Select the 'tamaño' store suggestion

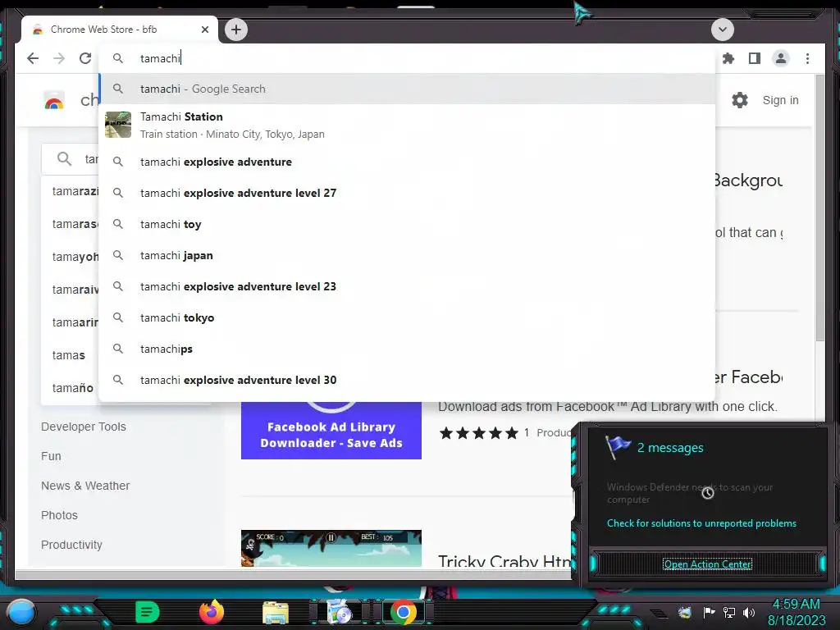(x=72, y=388)
